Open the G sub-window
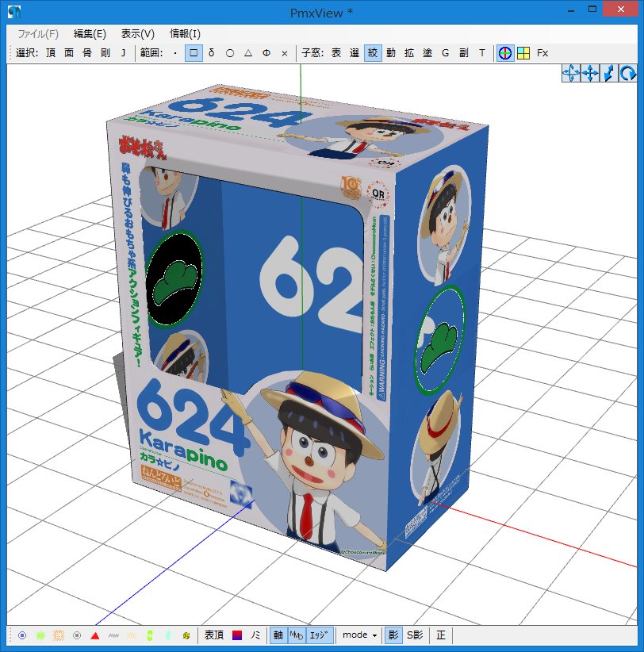Image resolution: width=644 pixels, height=652 pixels. tap(446, 53)
